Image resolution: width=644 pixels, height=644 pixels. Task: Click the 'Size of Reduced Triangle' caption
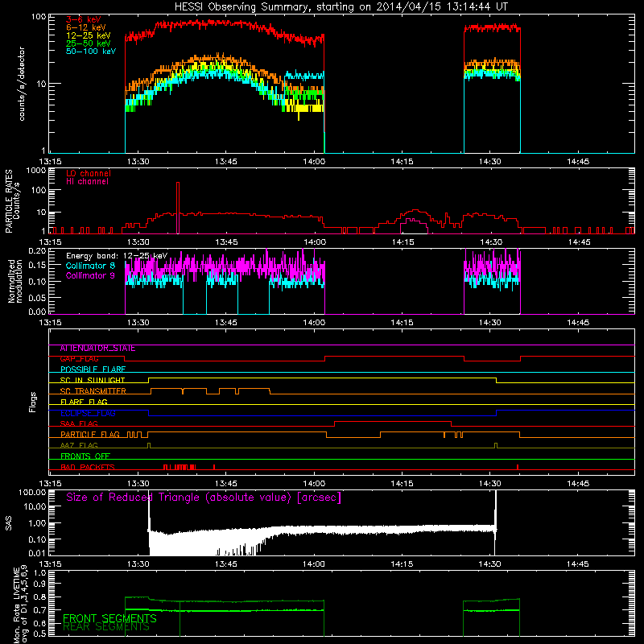coord(204,497)
